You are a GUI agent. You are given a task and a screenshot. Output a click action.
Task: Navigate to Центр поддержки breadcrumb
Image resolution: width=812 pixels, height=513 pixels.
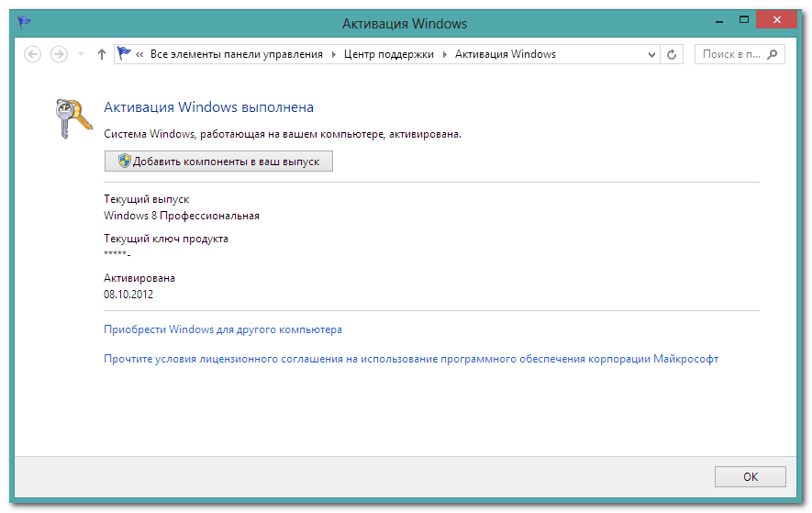(388, 54)
